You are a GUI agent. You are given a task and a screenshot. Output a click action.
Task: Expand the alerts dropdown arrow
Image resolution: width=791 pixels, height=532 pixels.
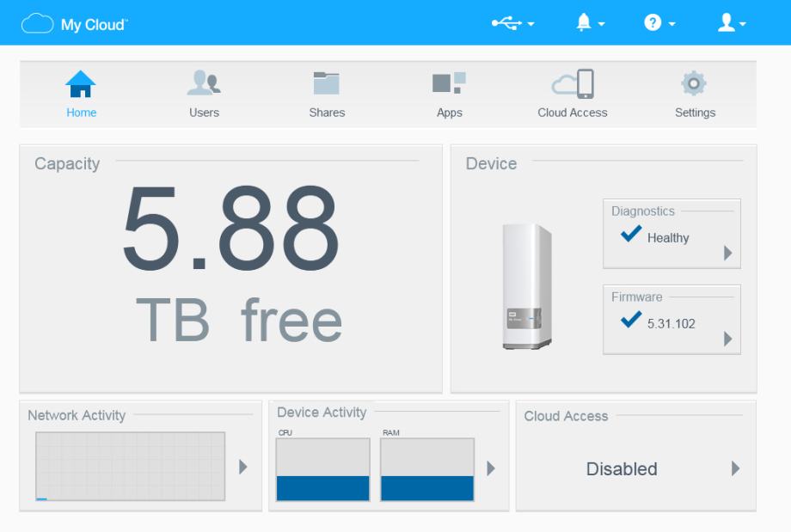(601, 24)
